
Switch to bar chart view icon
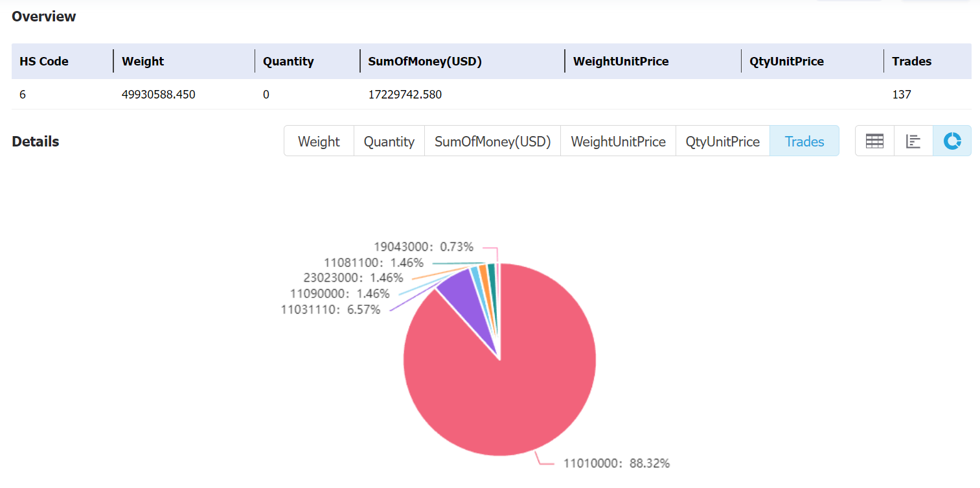(913, 141)
